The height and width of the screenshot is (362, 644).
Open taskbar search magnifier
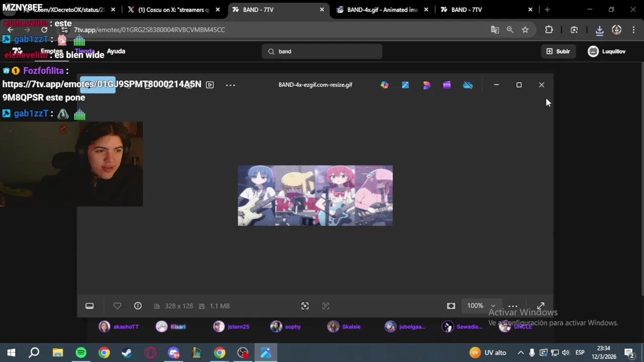pyautogui.click(x=34, y=352)
